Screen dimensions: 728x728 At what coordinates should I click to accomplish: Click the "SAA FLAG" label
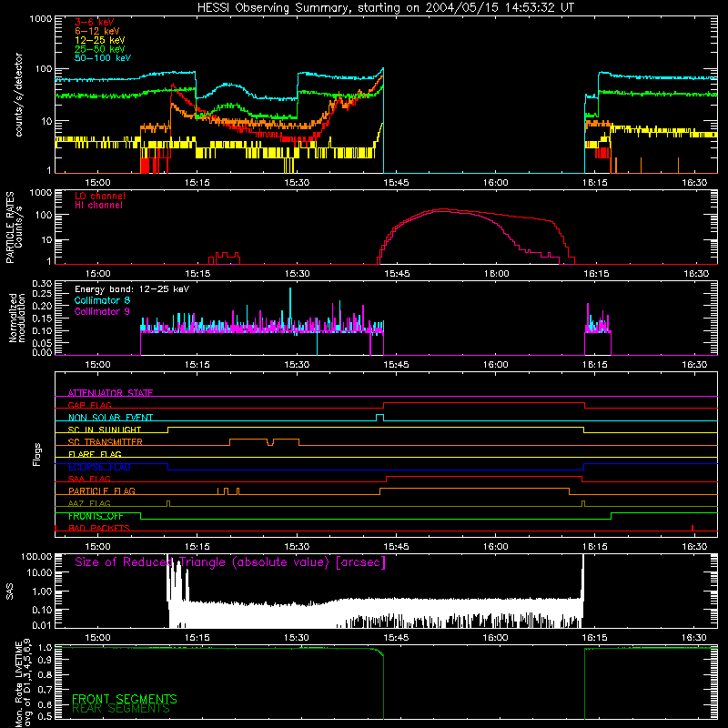[89, 479]
